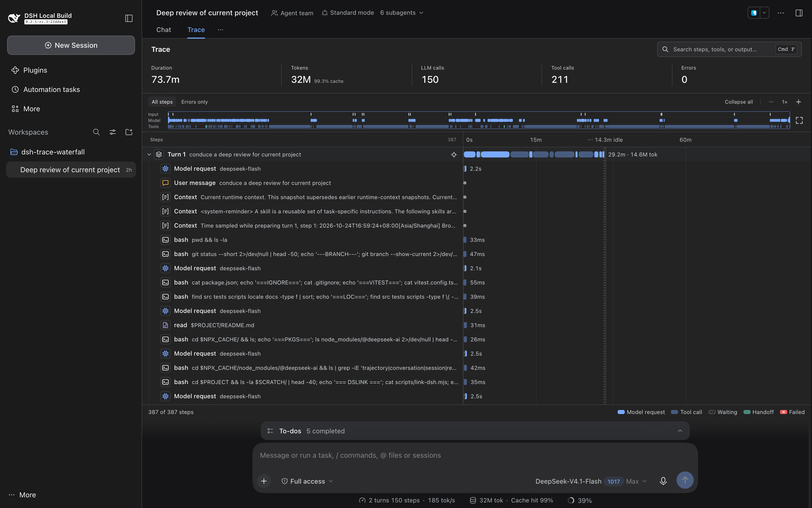Open the bottom sidebar More menu

(23, 495)
